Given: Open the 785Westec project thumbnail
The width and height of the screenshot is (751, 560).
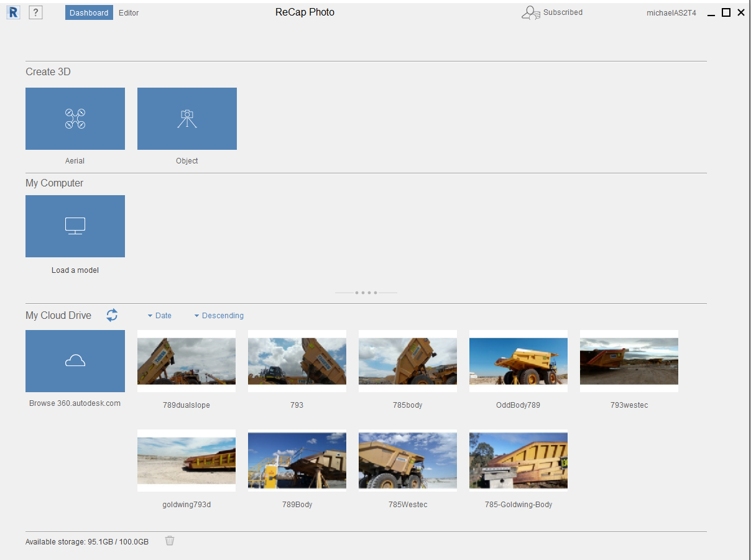Looking at the screenshot, I should pyautogui.click(x=408, y=461).
